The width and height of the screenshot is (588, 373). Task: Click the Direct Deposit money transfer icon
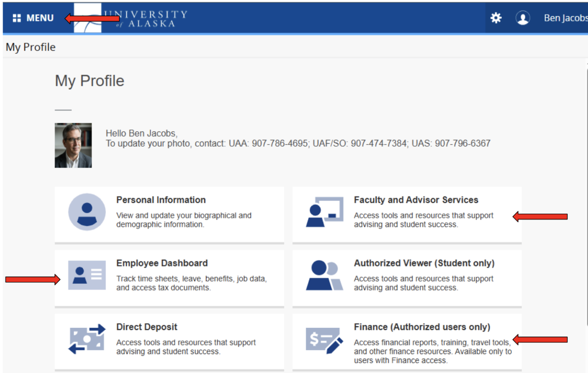[87, 339]
